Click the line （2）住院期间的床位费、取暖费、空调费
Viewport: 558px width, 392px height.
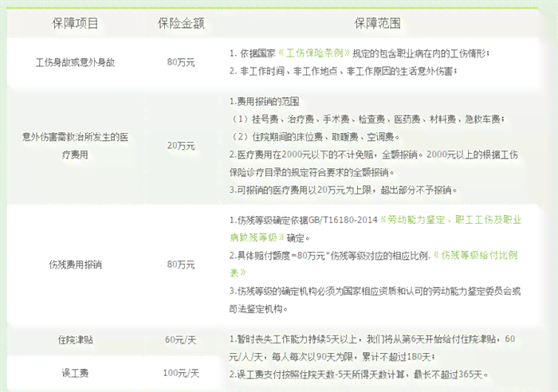pos(315,136)
